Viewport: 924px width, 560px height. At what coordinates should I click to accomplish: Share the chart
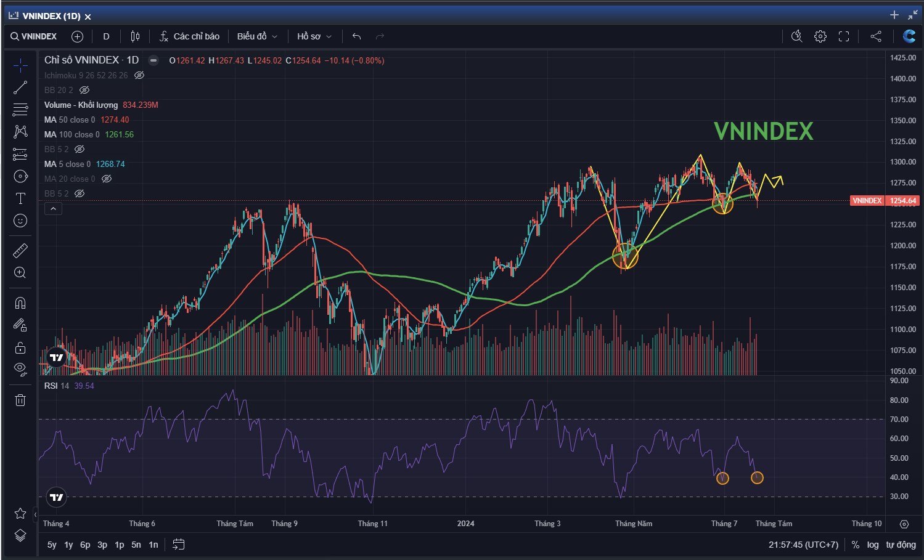click(875, 36)
